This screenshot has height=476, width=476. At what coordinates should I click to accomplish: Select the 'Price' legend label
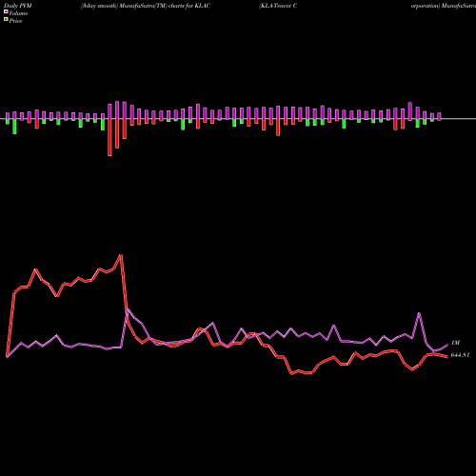coord(15,21)
